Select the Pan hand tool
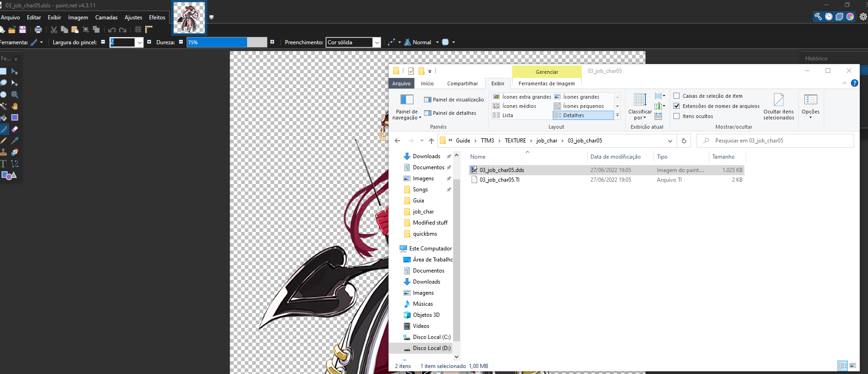868x374 pixels. pyautogui.click(x=15, y=106)
